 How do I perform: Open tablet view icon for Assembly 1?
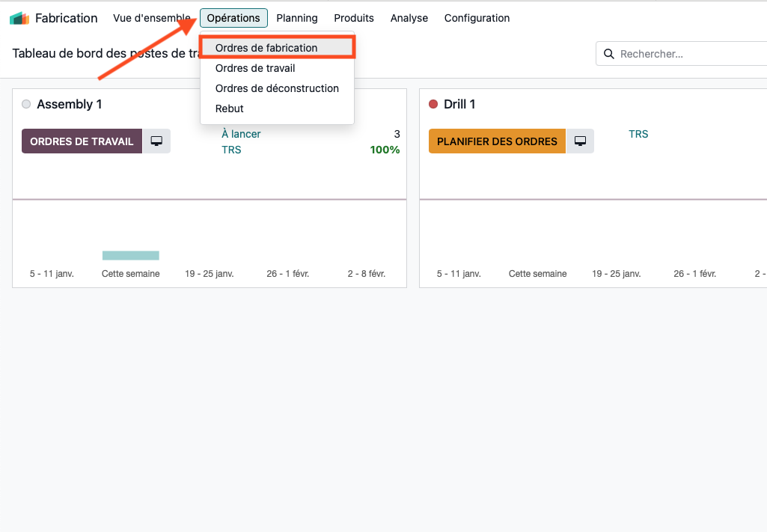coord(156,141)
